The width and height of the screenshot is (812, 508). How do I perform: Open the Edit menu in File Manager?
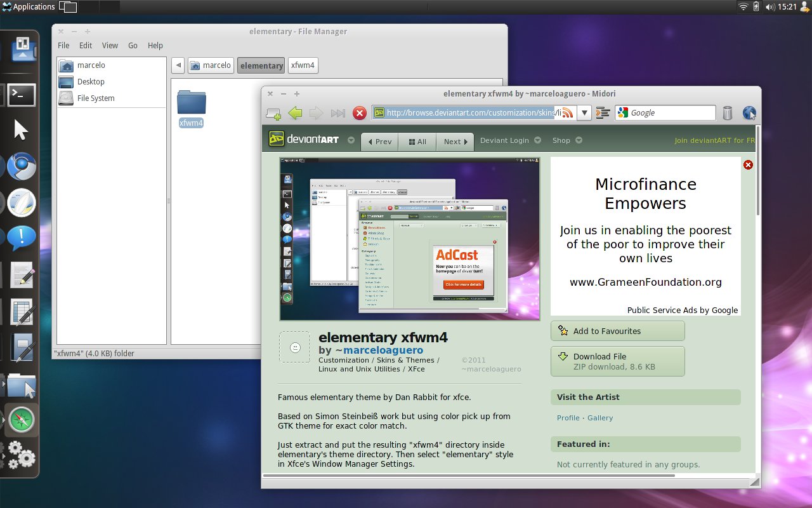pos(86,46)
